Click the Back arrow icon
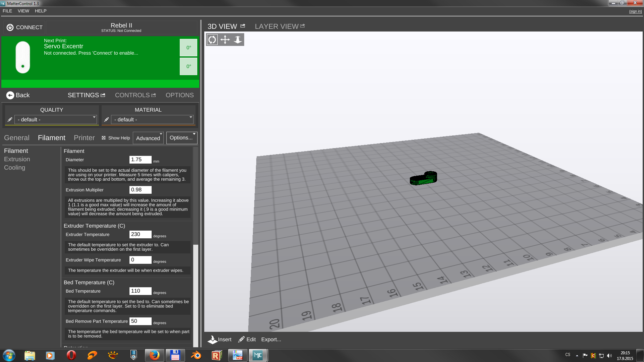644x362 pixels. pos(10,95)
